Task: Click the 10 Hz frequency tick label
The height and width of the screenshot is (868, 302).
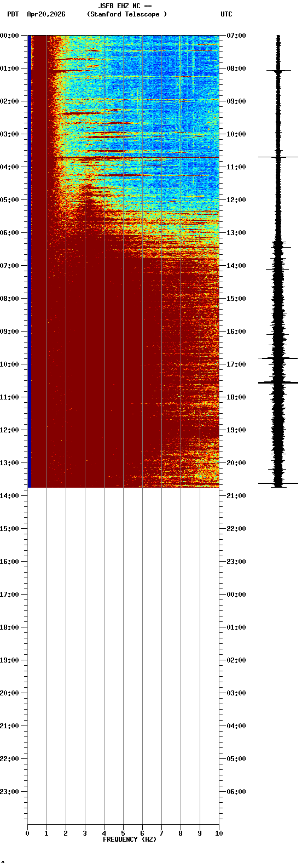Action: coord(219,833)
